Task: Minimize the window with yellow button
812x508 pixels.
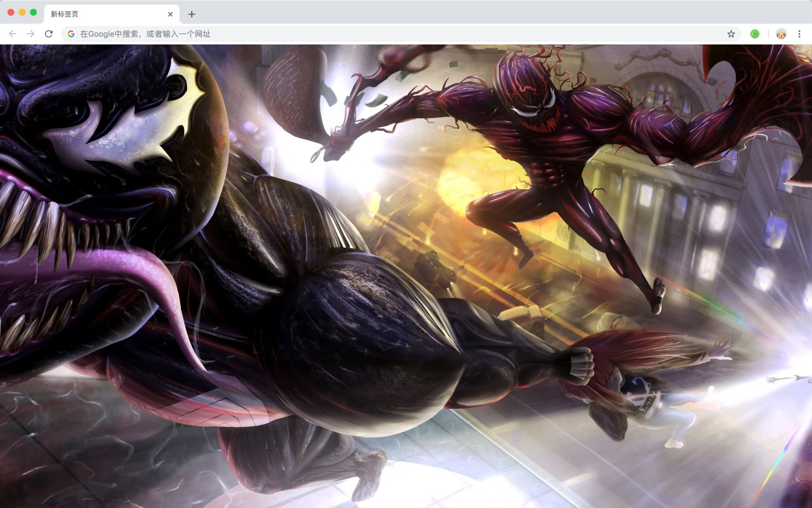Action: coord(22,12)
